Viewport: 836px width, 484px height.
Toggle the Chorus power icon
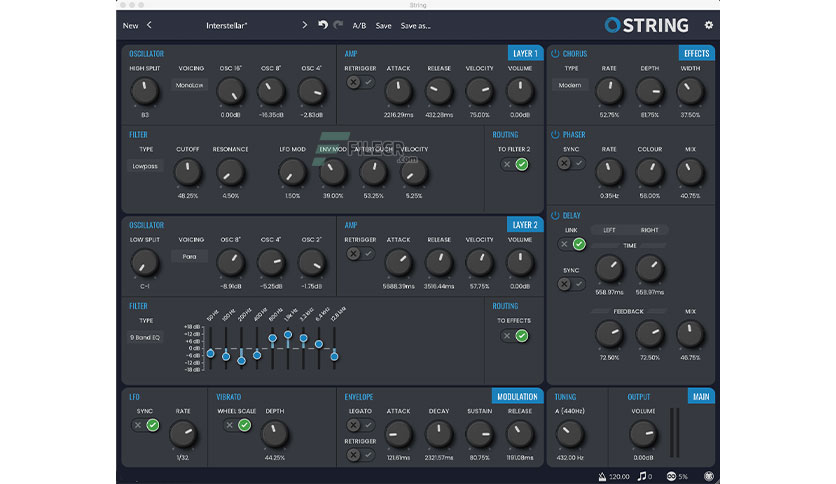[x=555, y=53]
